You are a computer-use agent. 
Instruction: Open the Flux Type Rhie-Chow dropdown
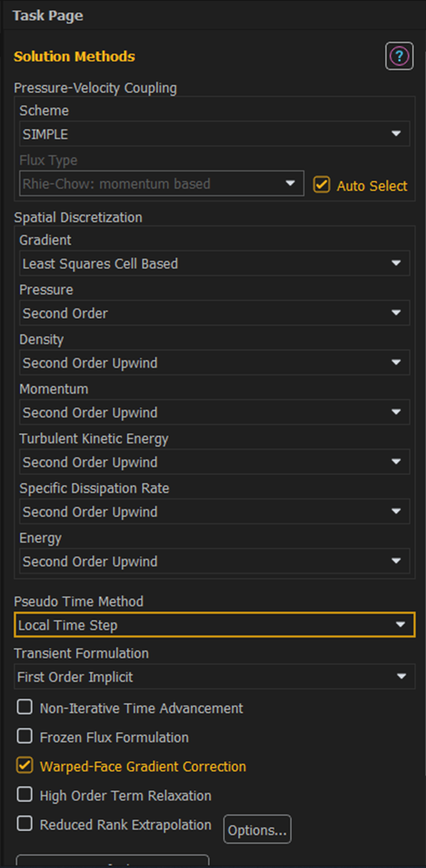pos(162,184)
